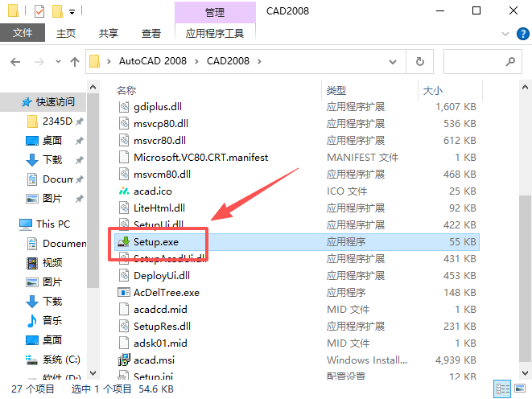Open the 文件 menu tab

pos(23,32)
